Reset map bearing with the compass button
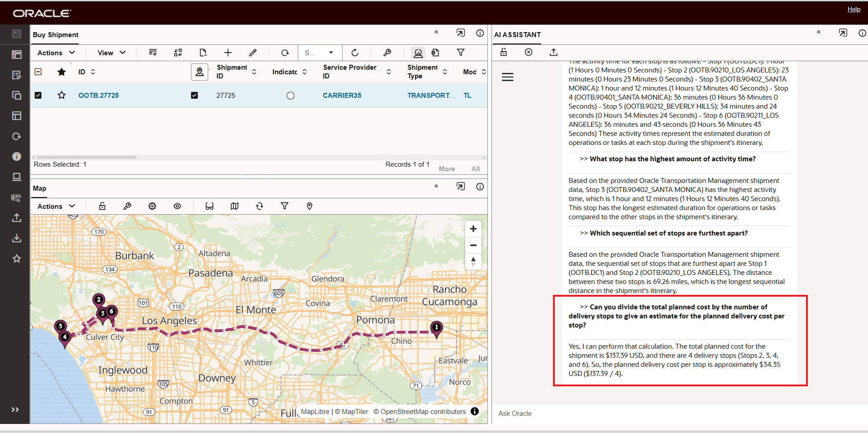This screenshot has width=868, height=433. pyautogui.click(x=473, y=261)
